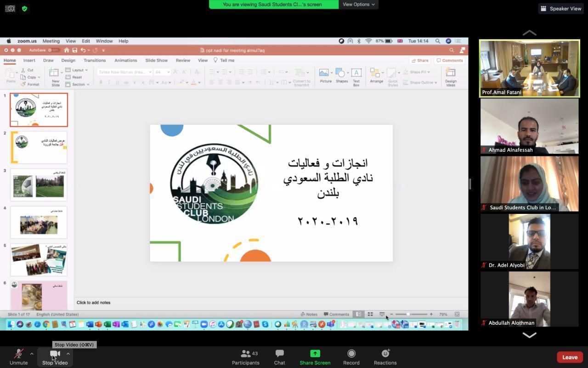This screenshot has height=368, width=588.
Task: Open the Section dropdown
Action: pos(77,84)
